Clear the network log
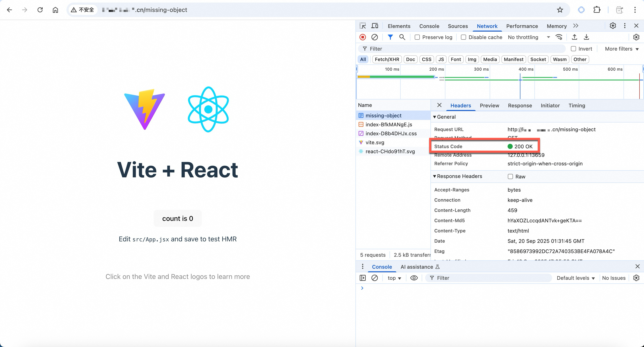644x347 pixels. pyautogui.click(x=374, y=37)
